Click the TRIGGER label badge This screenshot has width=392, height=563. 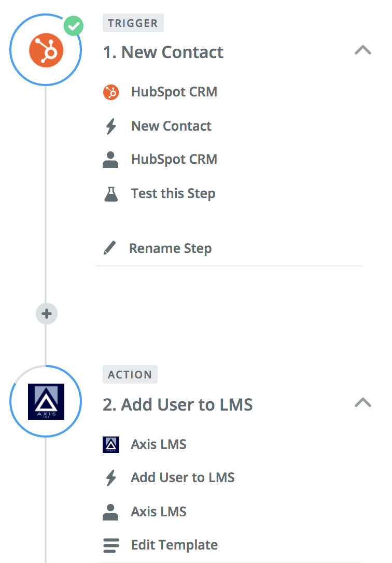coord(133,23)
